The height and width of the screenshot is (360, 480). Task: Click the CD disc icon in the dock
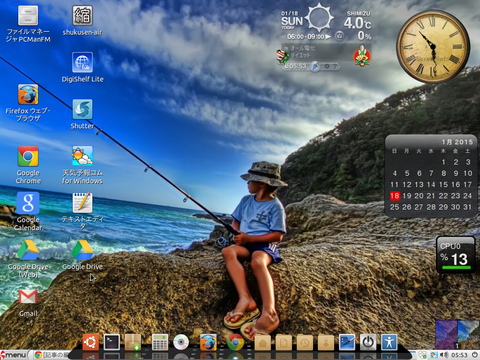(181, 342)
